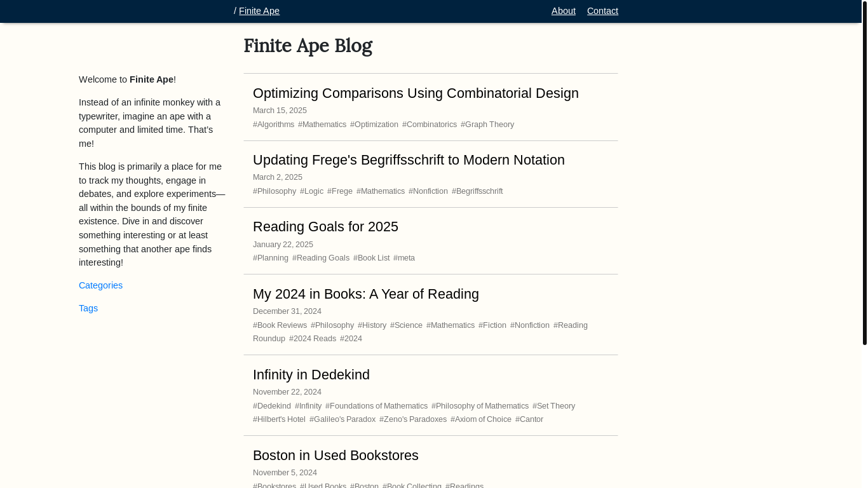
Task: Open Boston in Used Bookstores post
Action: pos(336,456)
